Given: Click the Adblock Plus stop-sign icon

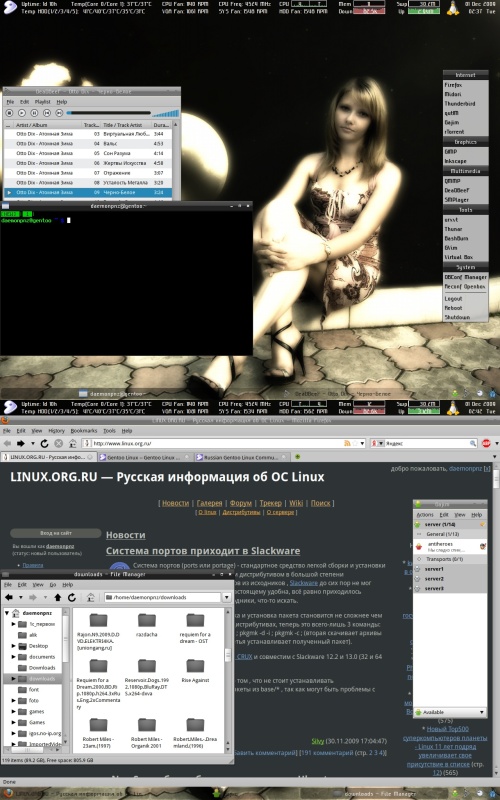Looking at the screenshot, I should pyautogui.click(x=486, y=443).
